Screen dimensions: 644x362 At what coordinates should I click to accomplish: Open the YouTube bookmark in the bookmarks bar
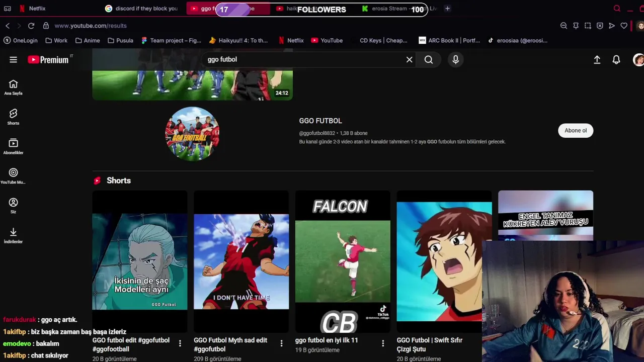point(327,41)
